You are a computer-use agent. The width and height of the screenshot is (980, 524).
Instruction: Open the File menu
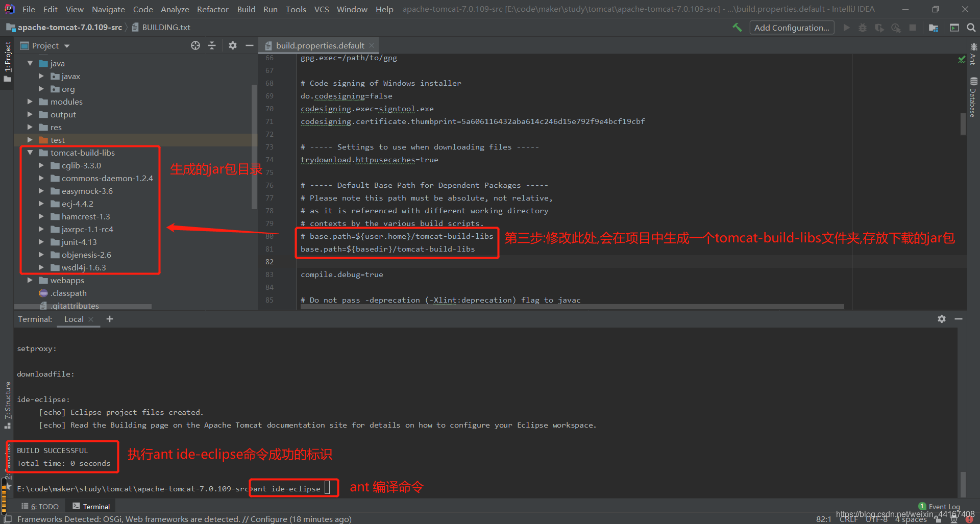coord(29,9)
